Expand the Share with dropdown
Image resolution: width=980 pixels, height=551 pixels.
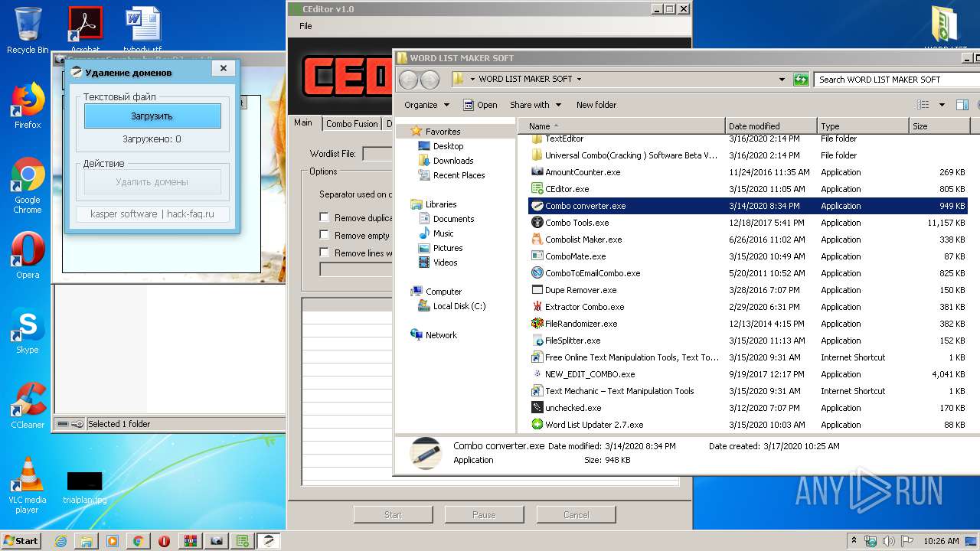pyautogui.click(x=535, y=105)
